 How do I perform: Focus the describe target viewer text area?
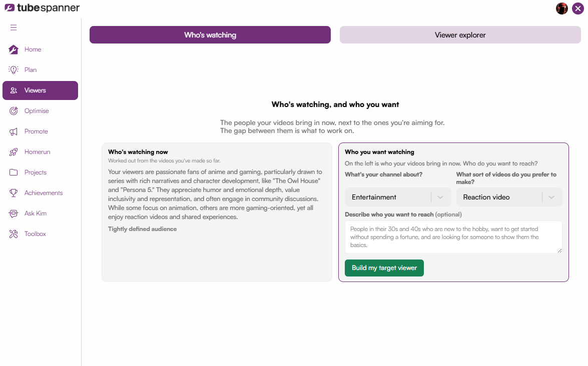tap(453, 237)
